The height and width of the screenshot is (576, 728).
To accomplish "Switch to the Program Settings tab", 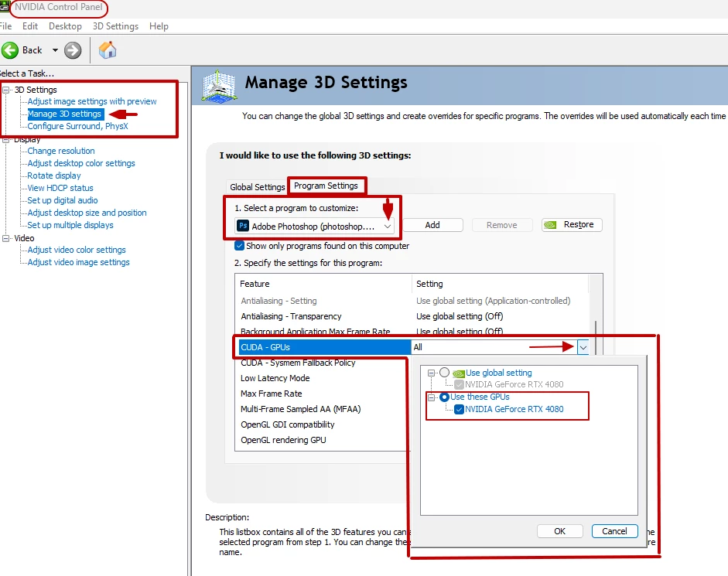I will pos(326,186).
